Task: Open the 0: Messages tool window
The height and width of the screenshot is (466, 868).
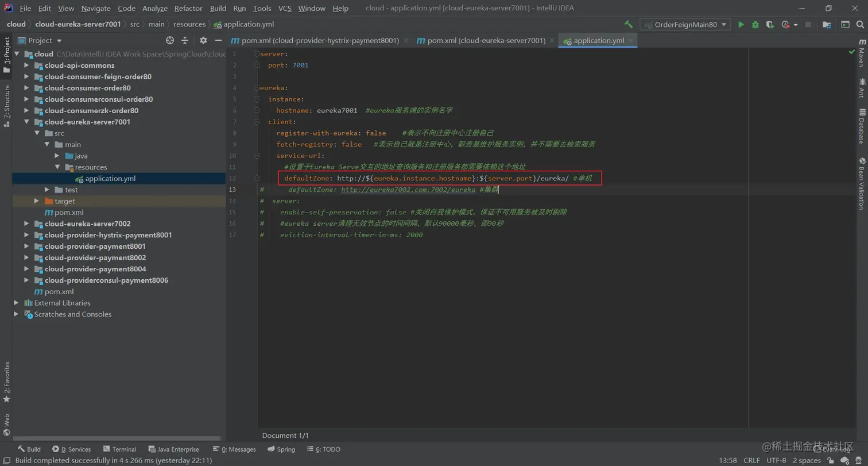Action: coord(234,449)
